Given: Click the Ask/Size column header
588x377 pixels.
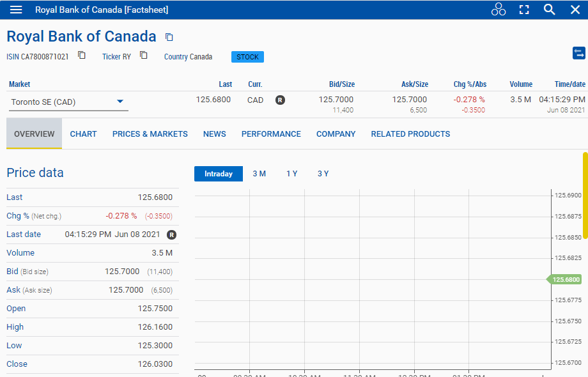Looking at the screenshot, I should click(x=414, y=84).
